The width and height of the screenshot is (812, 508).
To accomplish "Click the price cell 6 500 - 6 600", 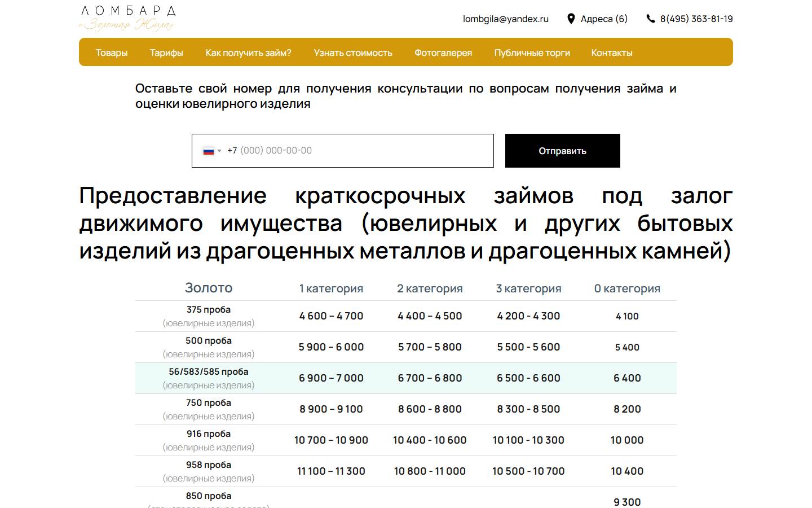I will pyautogui.click(x=528, y=378).
